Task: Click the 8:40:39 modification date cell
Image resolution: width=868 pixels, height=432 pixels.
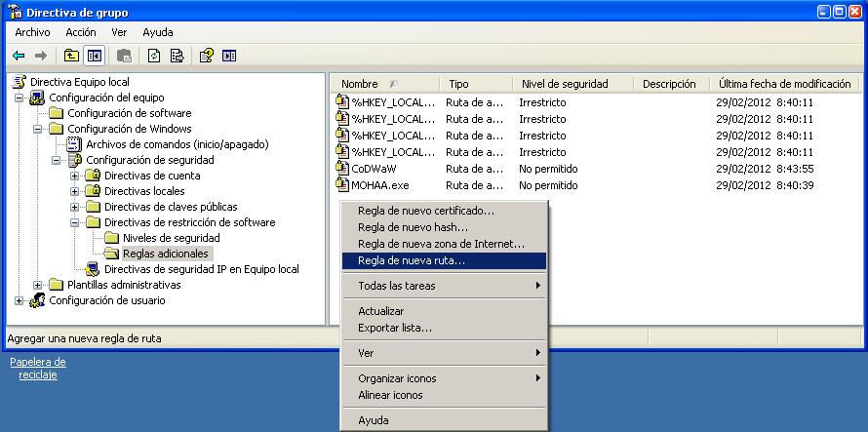Action: click(x=765, y=185)
